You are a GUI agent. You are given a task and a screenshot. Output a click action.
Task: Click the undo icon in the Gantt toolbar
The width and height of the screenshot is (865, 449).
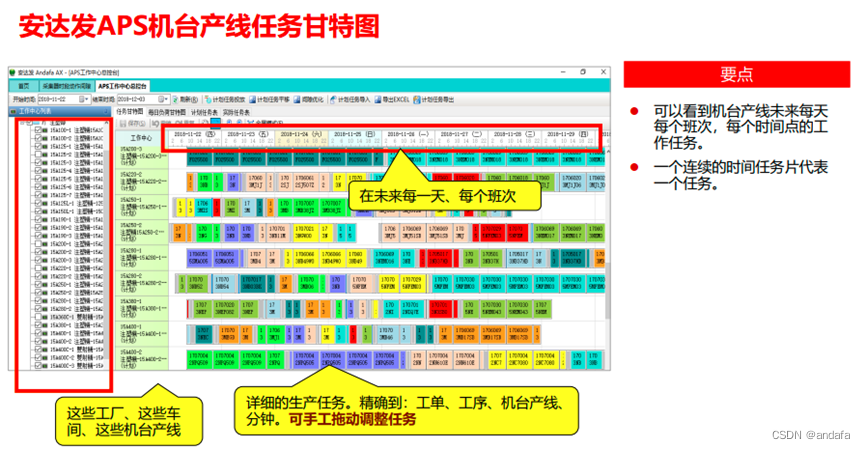pos(156,123)
